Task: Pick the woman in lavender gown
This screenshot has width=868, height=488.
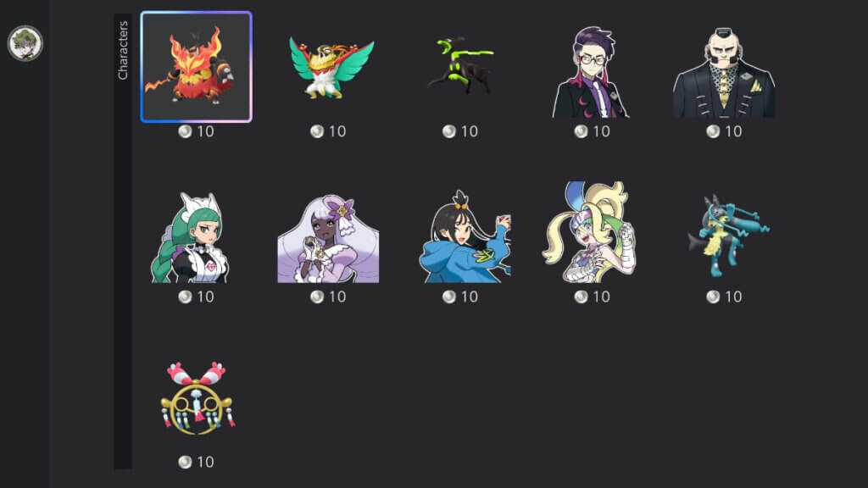Action: click(x=328, y=238)
